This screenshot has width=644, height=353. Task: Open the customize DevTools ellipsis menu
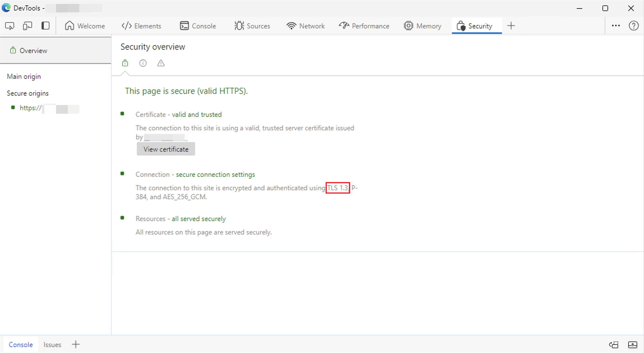(x=616, y=26)
